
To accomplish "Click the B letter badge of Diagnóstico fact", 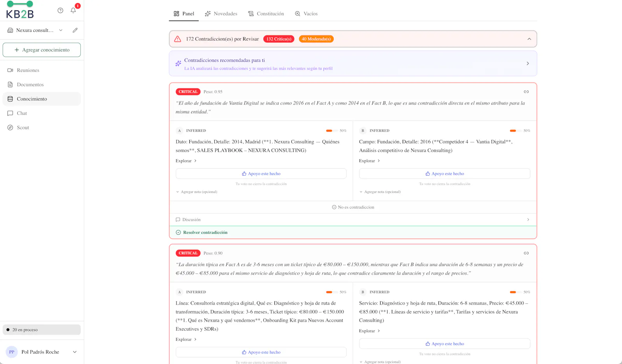I will [363, 292].
